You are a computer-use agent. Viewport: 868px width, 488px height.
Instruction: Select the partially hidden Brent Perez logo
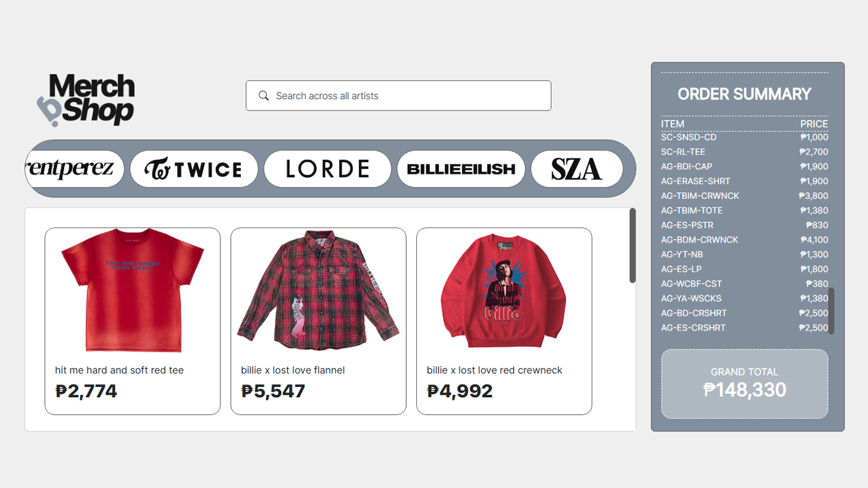73,169
